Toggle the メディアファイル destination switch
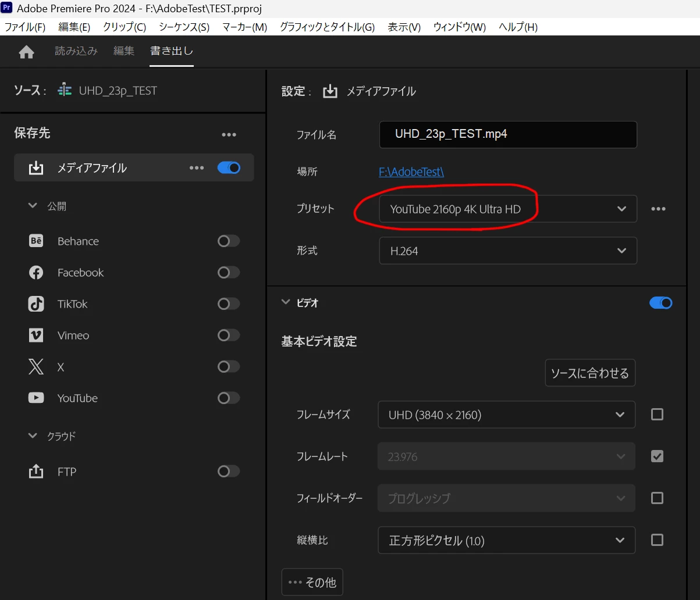The image size is (700, 600). click(229, 167)
